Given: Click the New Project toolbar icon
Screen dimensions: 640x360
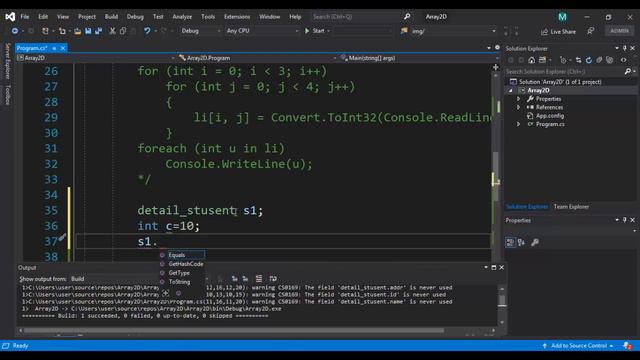Looking at the screenshot, I should point(45,31).
